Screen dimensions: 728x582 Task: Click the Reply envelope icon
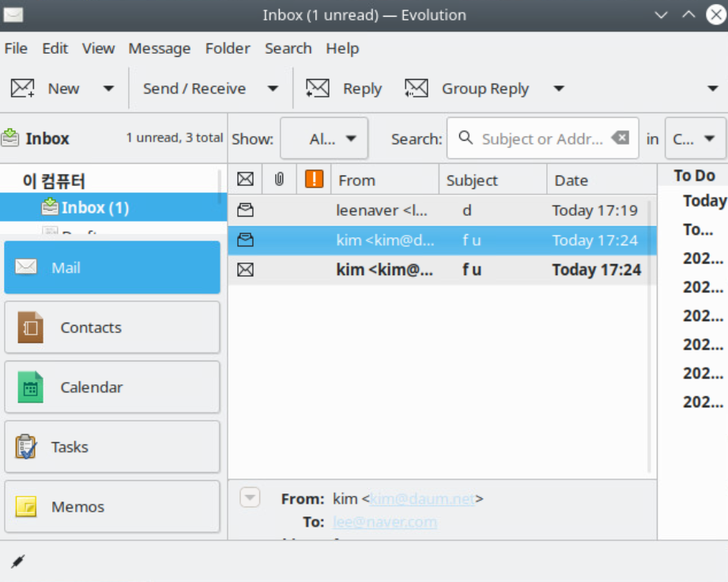pyautogui.click(x=317, y=89)
